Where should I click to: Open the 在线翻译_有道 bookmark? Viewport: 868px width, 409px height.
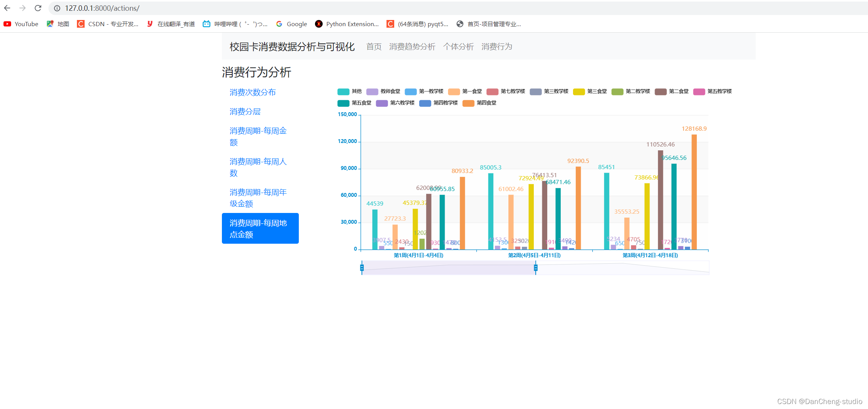171,24
